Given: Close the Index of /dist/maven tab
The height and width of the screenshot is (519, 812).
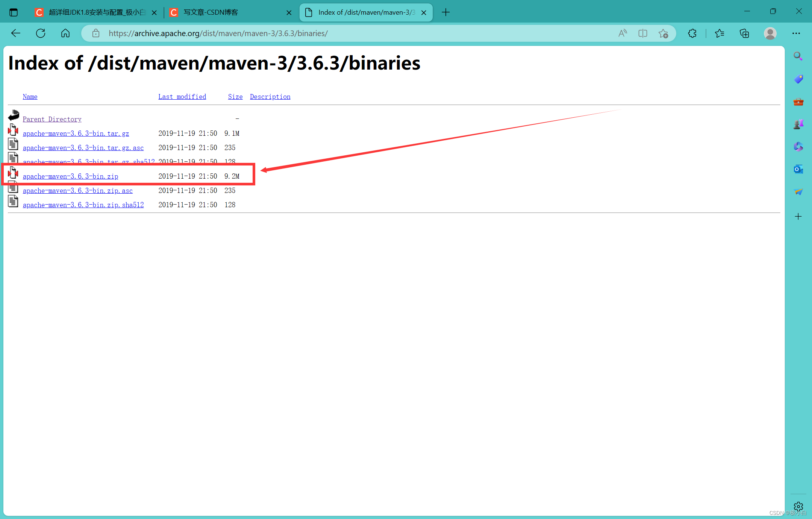Looking at the screenshot, I should pyautogui.click(x=424, y=12).
